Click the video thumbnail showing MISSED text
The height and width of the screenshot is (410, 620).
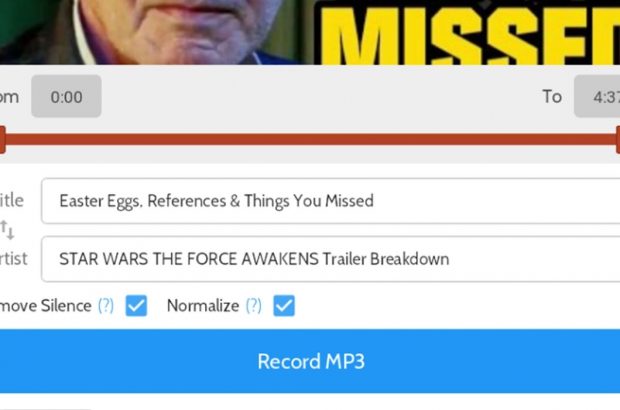point(310,32)
